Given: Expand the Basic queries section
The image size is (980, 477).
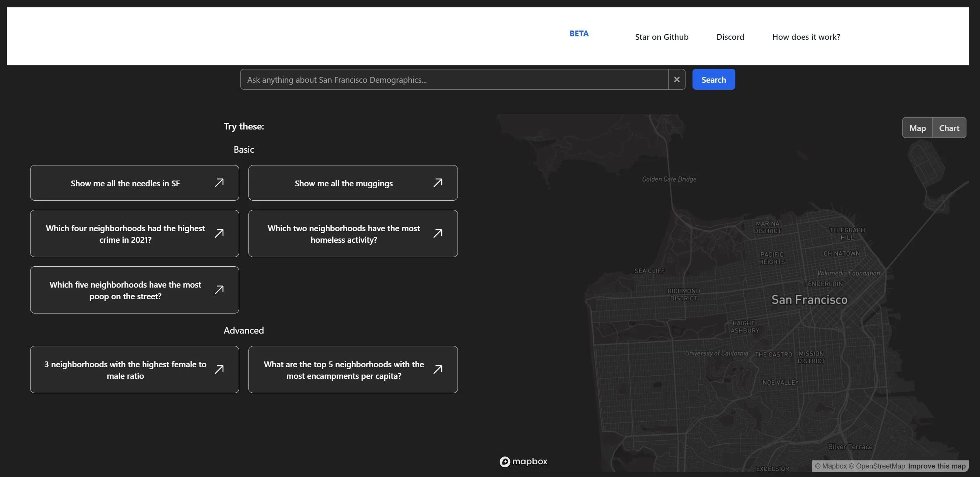Looking at the screenshot, I should pyautogui.click(x=244, y=149).
